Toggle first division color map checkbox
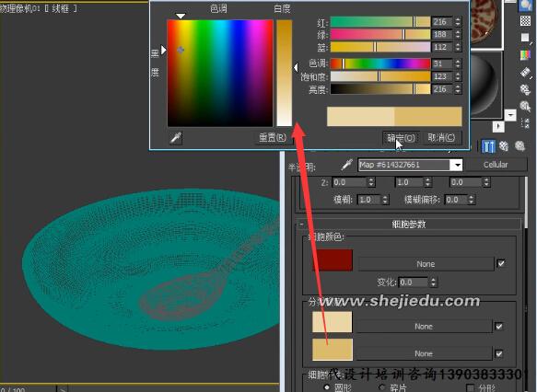 [x=499, y=327]
